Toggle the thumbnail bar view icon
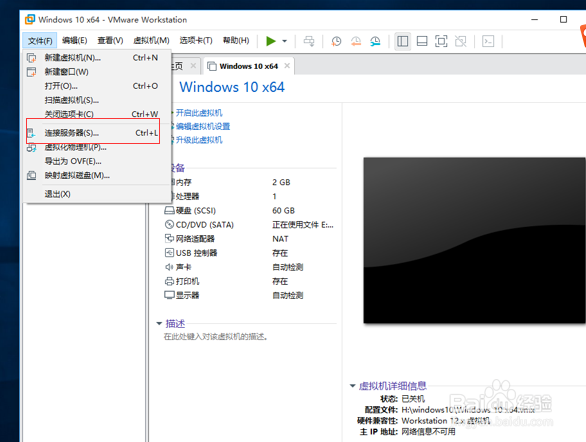The height and width of the screenshot is (442, 586). (x=422, y=41)
